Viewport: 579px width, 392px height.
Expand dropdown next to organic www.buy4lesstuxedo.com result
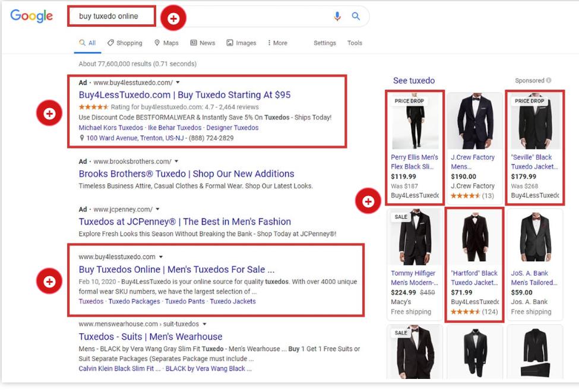[x=161, y=257]
